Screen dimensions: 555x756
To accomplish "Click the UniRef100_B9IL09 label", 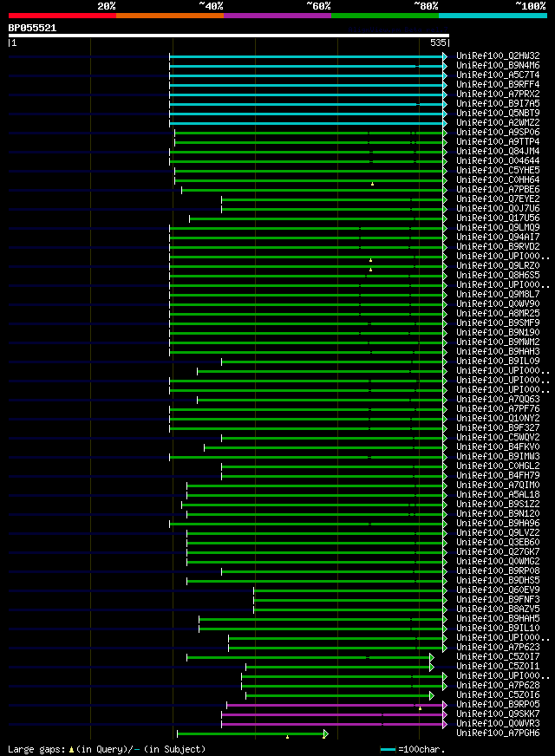I will (x=498, y=362).
